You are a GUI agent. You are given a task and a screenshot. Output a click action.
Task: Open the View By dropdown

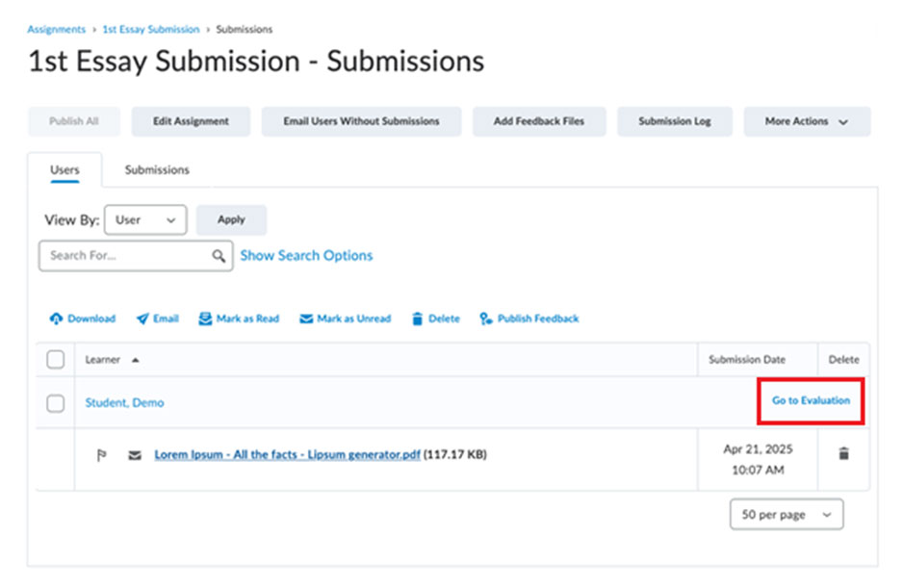(144, 219)
